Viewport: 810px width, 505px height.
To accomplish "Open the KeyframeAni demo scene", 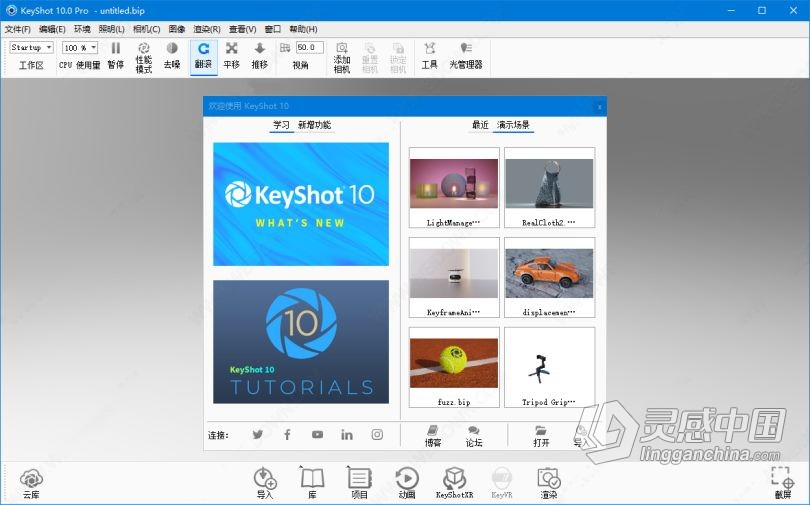I will pyautogui.click(x=454, y=277).
